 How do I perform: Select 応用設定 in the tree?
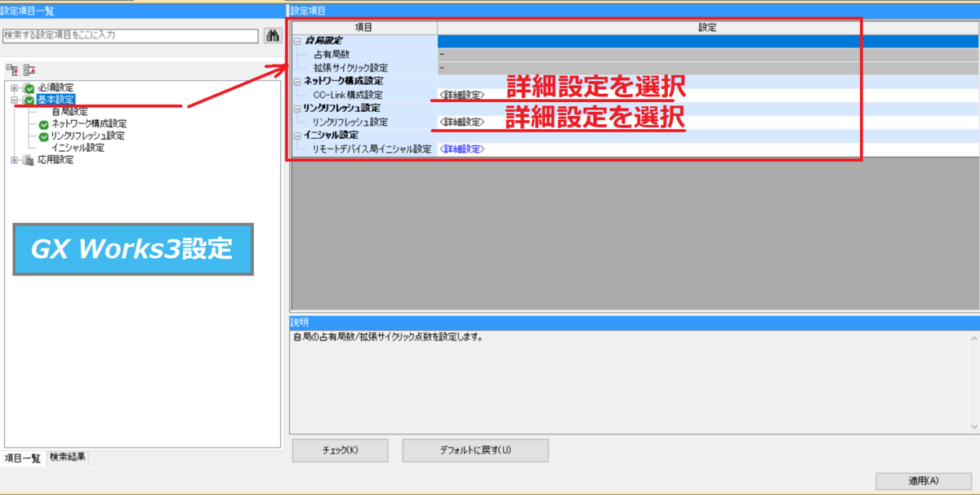55,160
